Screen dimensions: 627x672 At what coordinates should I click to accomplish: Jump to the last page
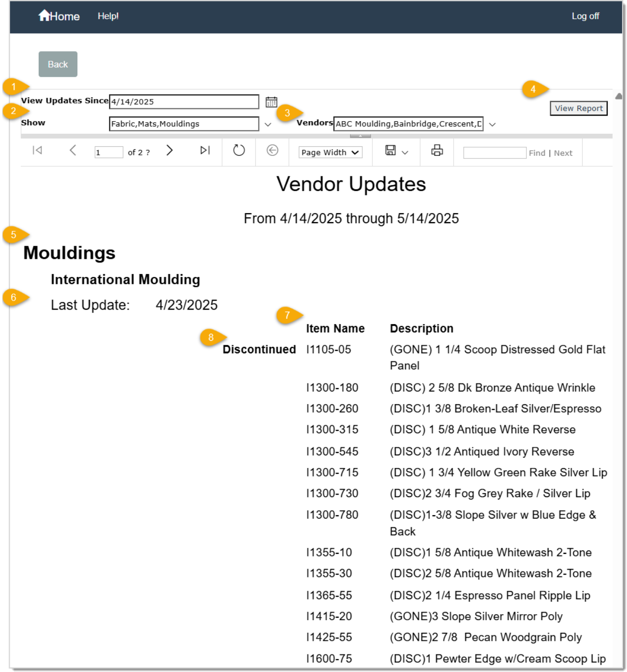204,150
